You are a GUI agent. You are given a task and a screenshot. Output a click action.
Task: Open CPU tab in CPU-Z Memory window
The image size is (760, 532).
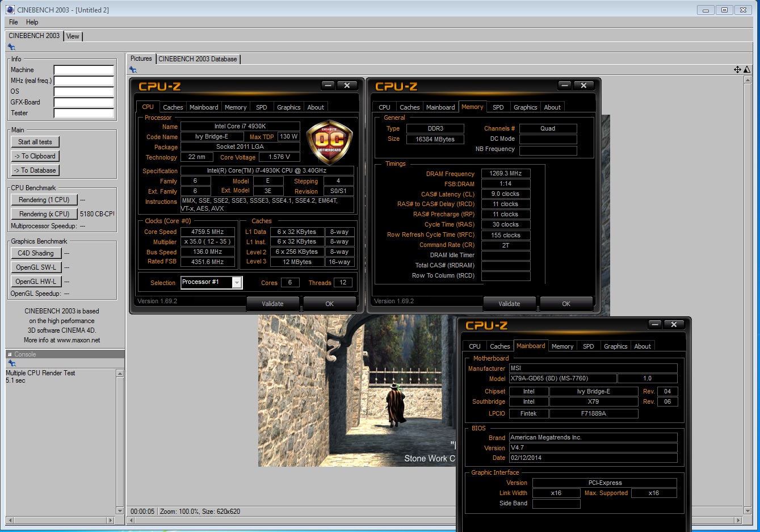(385, 107)
